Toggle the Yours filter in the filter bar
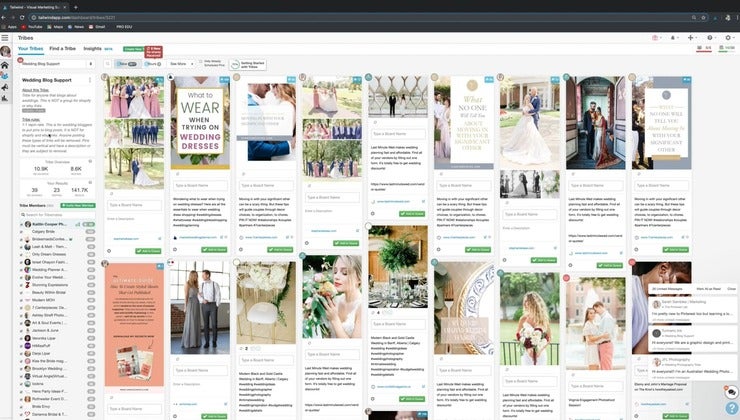740x420 pixels. click(152, 64)
